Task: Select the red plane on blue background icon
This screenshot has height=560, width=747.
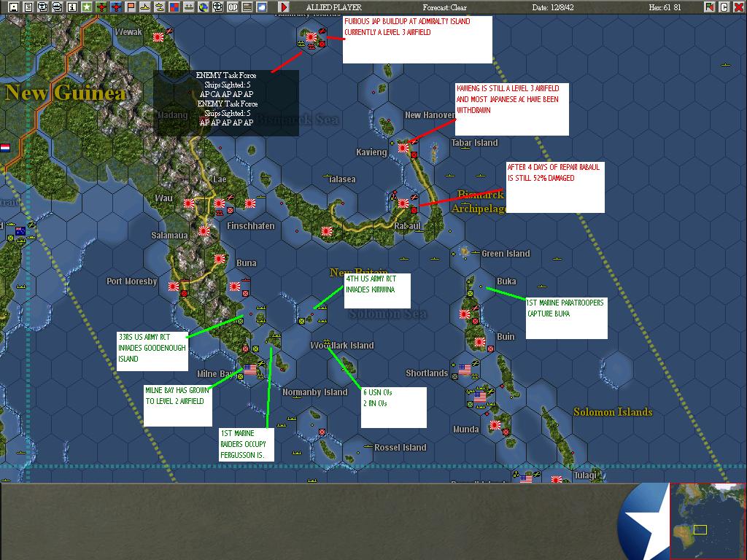Action: tap(116, 7)
